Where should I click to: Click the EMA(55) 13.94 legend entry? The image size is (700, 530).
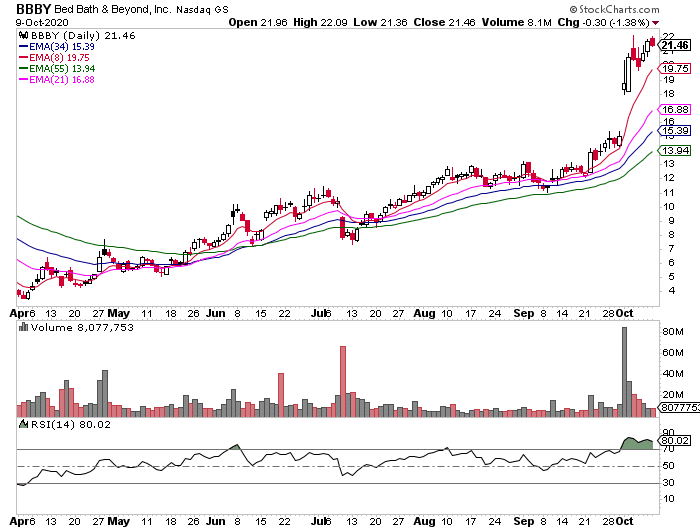[57, 68]
